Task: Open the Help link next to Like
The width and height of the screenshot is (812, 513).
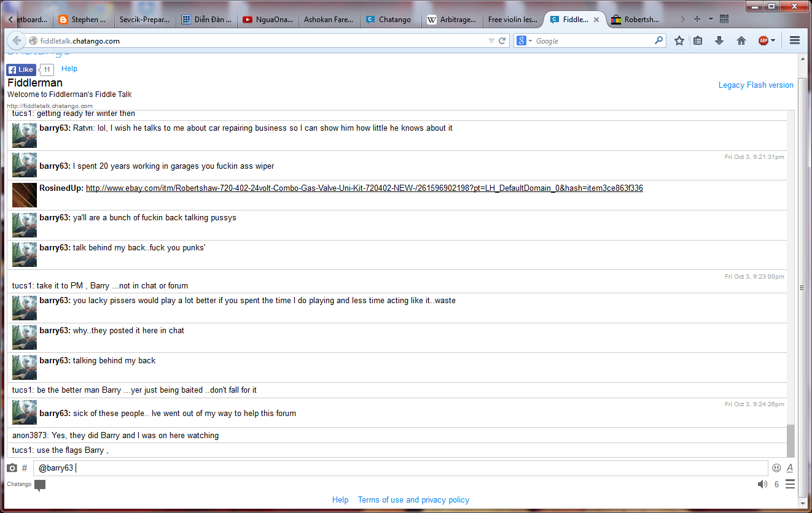Action: pos(69,69)
